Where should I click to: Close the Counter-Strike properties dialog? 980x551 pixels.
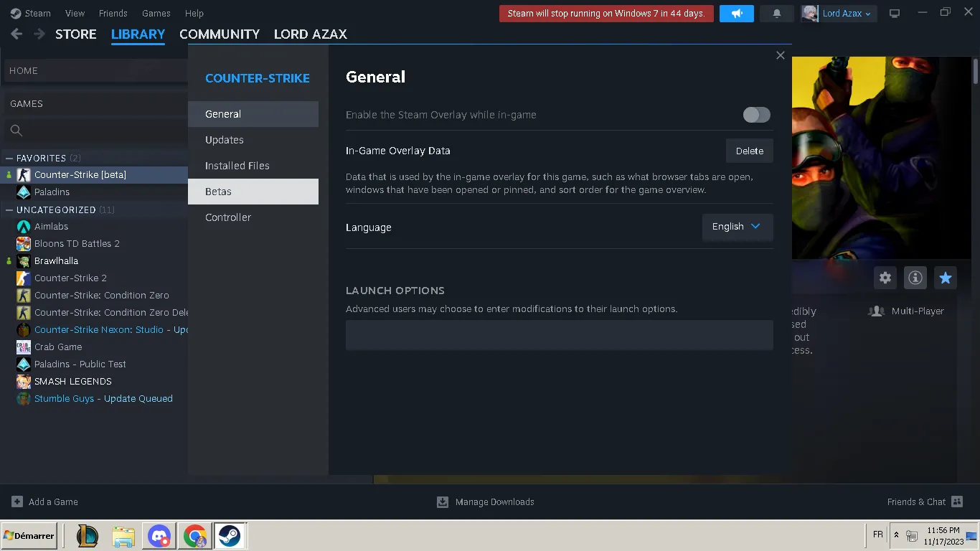click(781, 55)
